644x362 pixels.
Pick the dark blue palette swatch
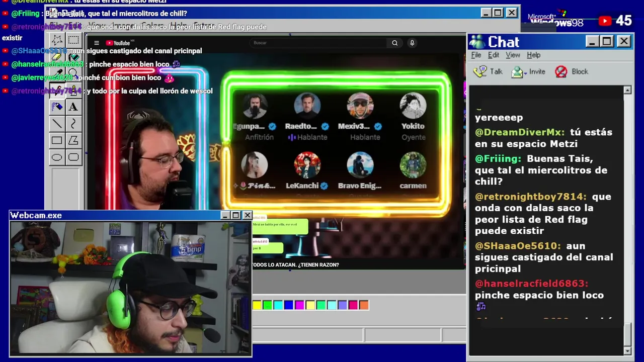point(289,305)
